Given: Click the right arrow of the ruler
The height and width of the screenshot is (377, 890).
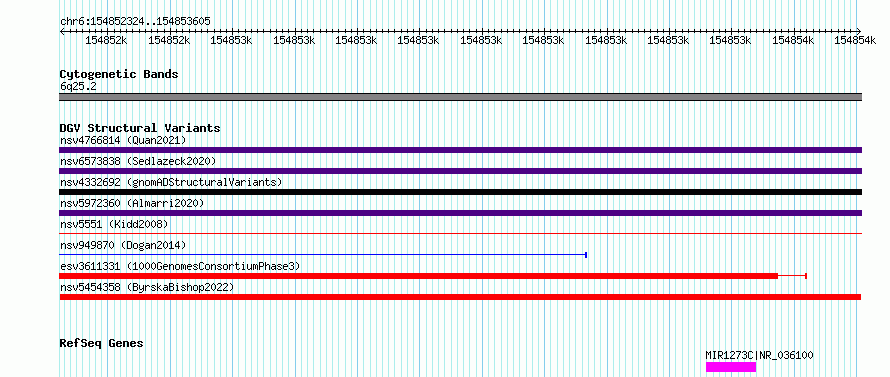Looking at the screenshot, I should coord(859,31).
